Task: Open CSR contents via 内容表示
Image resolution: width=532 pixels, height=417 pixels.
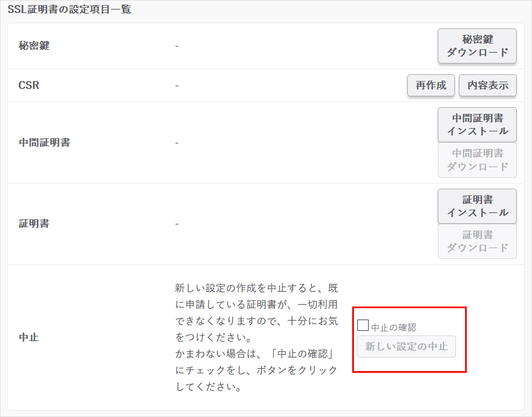Action: click(487, 85)
